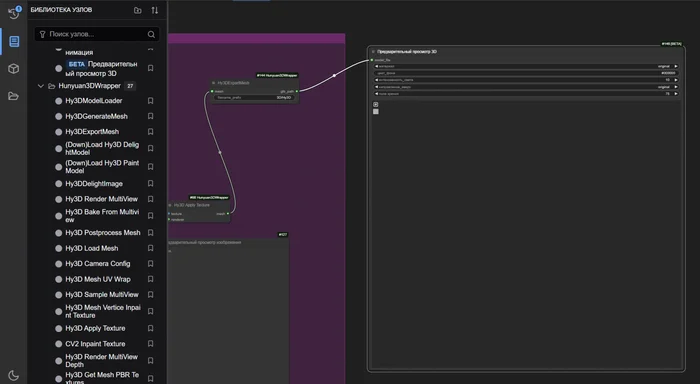Image resolution: width=700 pixels, height=384 pixels.
Task: Click the gray square icon inside 3D preview
Action: 376,112
